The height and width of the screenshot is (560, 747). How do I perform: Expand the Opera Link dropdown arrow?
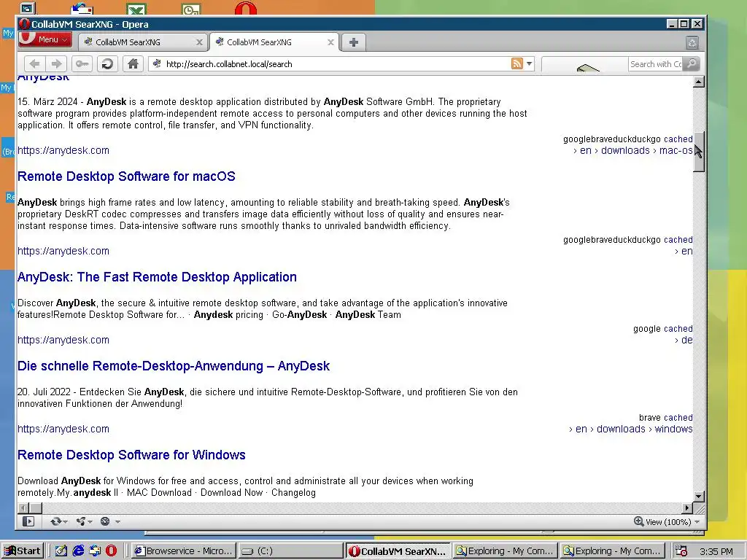[x=65, y=522]
